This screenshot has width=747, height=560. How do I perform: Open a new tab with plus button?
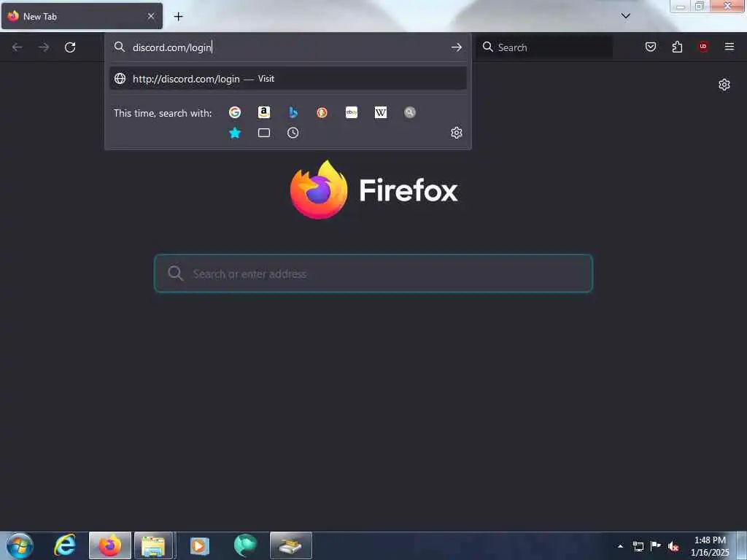click(178, 17)
